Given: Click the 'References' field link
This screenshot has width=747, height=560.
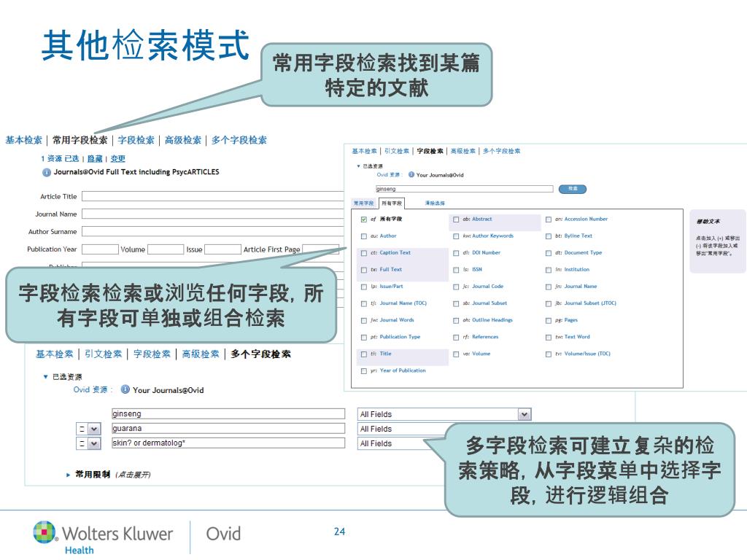Looking at the screenshot, I should (x=485, y=337).
